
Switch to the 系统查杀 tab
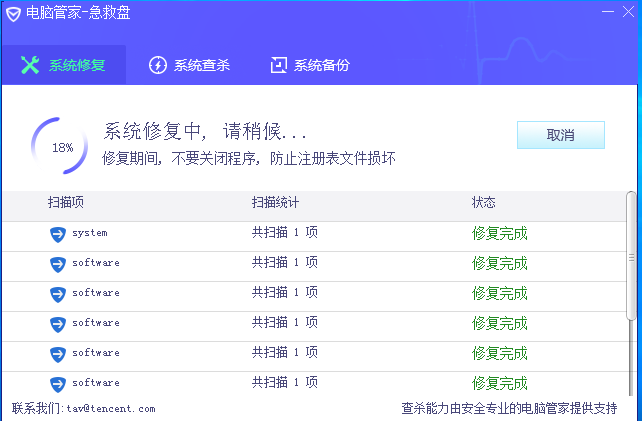[x=190, y=66]
